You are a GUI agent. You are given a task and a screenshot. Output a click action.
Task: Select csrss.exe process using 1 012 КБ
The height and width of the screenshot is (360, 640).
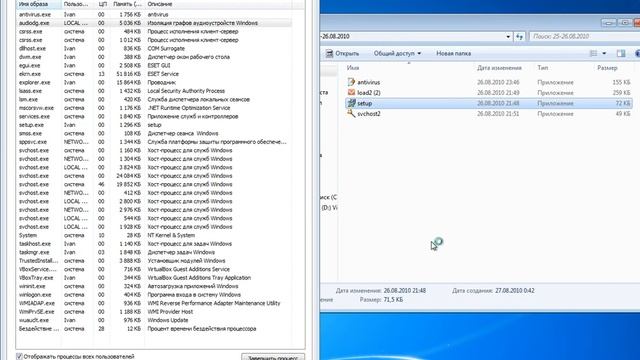coord(154,40)
